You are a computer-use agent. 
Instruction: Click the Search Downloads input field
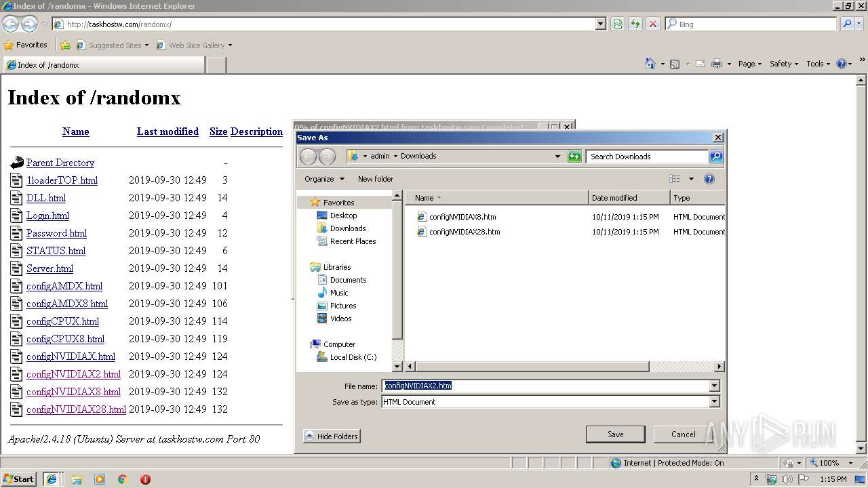(648, 157)
